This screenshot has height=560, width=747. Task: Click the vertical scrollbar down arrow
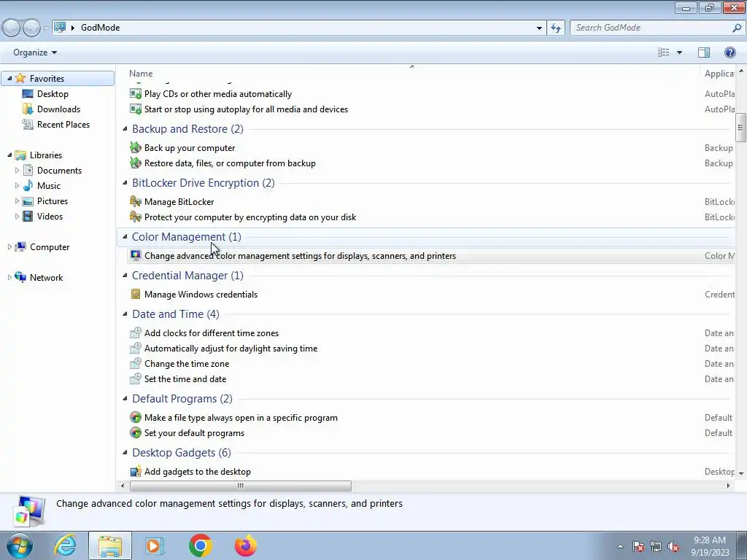coord(741,473)
